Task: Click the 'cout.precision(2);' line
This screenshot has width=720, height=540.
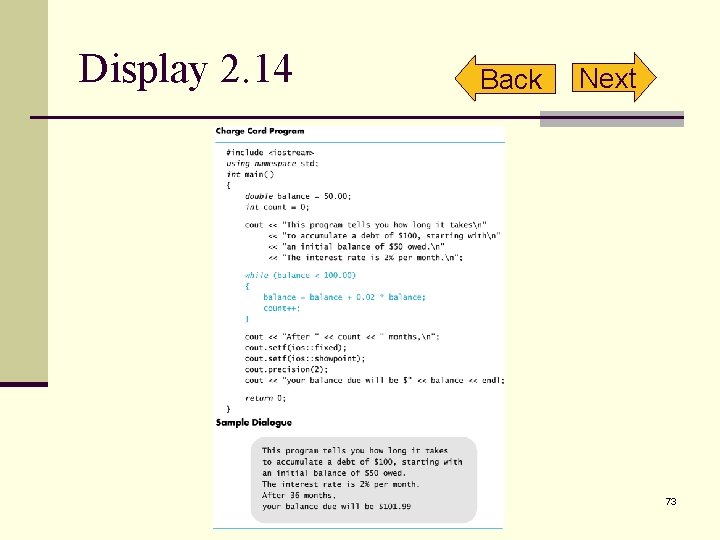Action: [x=287, y=370]
